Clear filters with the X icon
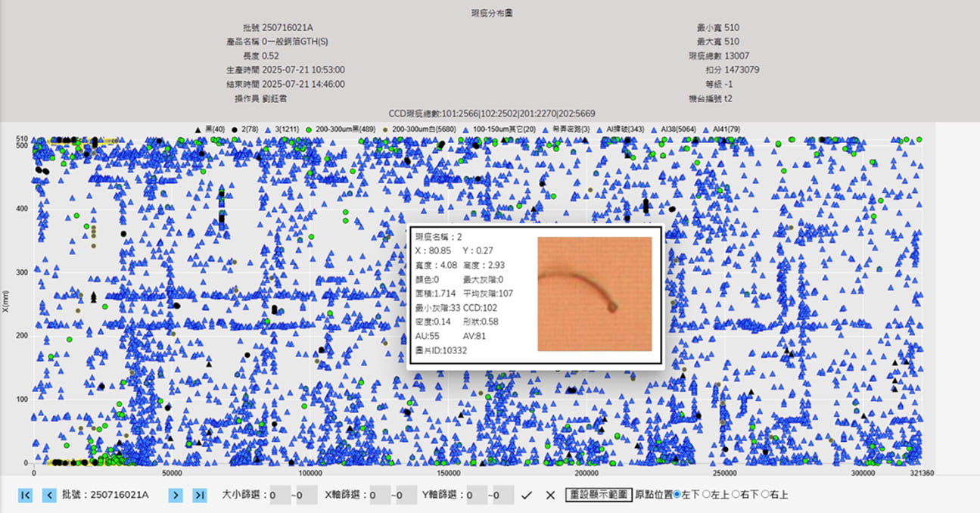 [550, 495]
